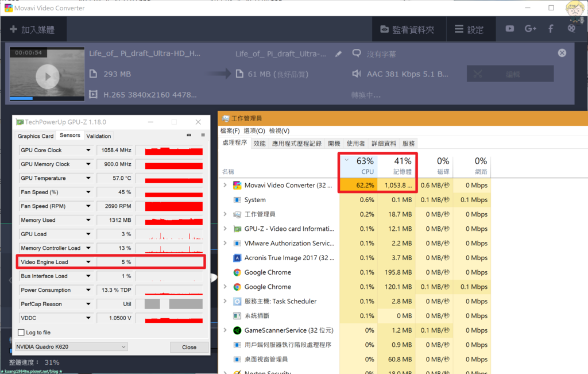This screenshot has width=588, height=374.
Task: Click the 桌面視窗管理員 process icon
Action: coord(237,360)
